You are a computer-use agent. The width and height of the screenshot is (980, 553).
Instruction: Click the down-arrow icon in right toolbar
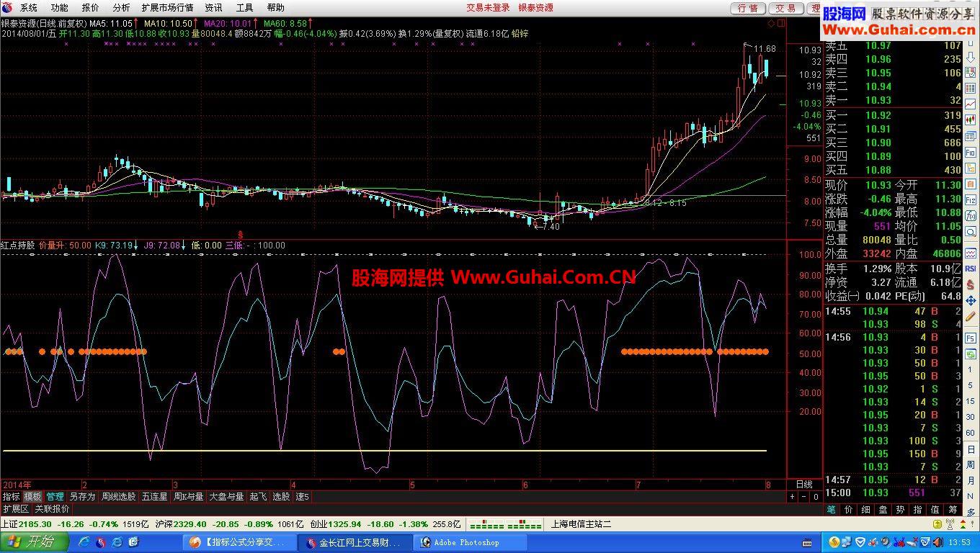[971, 57]
